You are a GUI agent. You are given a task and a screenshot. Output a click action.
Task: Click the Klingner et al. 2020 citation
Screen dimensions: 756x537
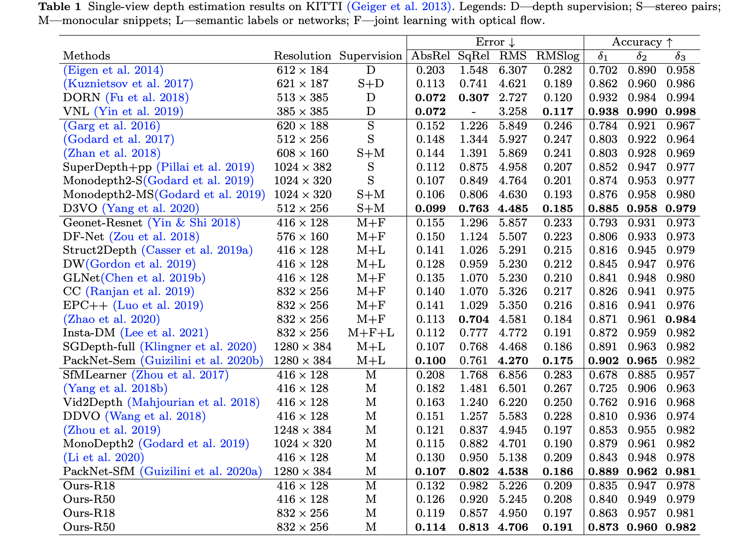[198, 347]
